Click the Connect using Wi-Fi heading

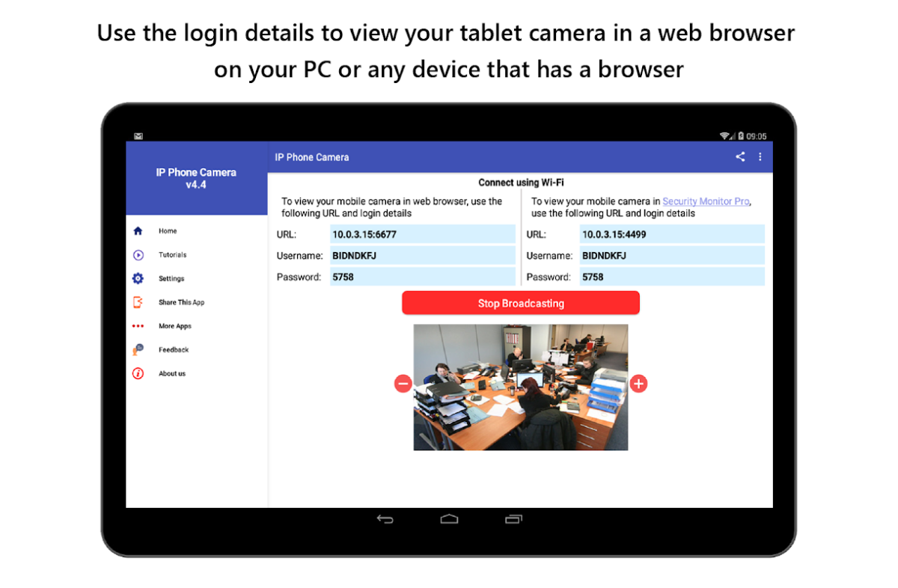point(521,183)
